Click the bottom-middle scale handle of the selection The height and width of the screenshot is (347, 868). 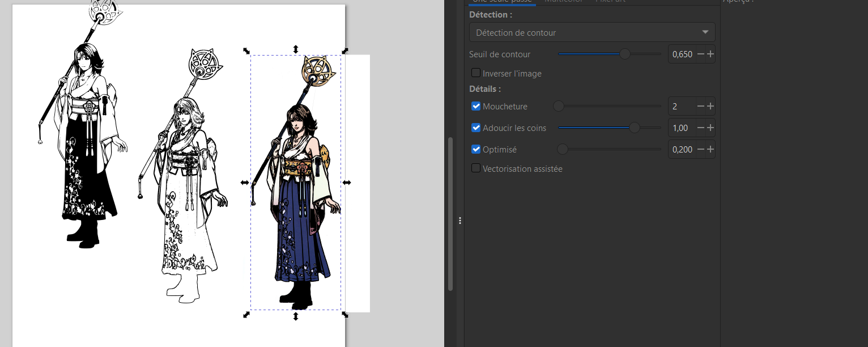pyautogui.click(x=295, y=316)
